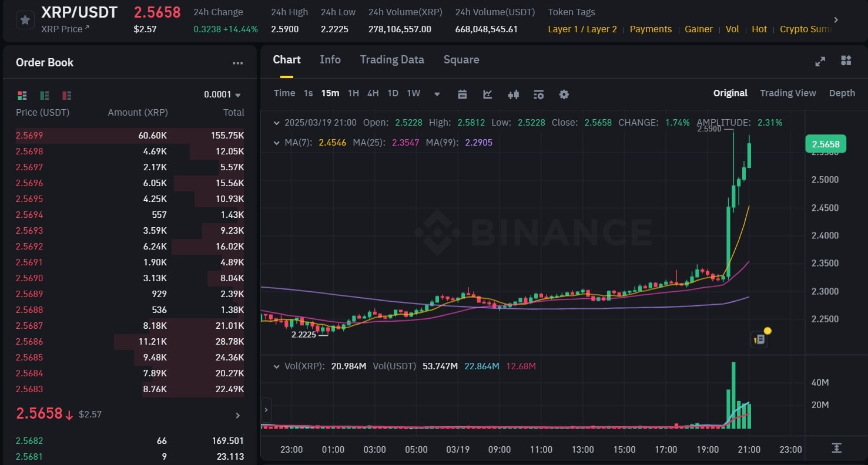
Task: Click the Gainer token tag
Action: pos(699,29)
